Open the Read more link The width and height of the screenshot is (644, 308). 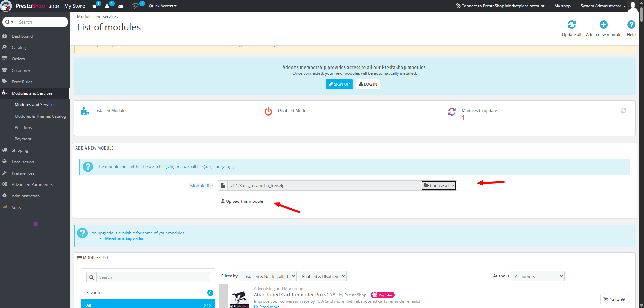pos(269,306)
